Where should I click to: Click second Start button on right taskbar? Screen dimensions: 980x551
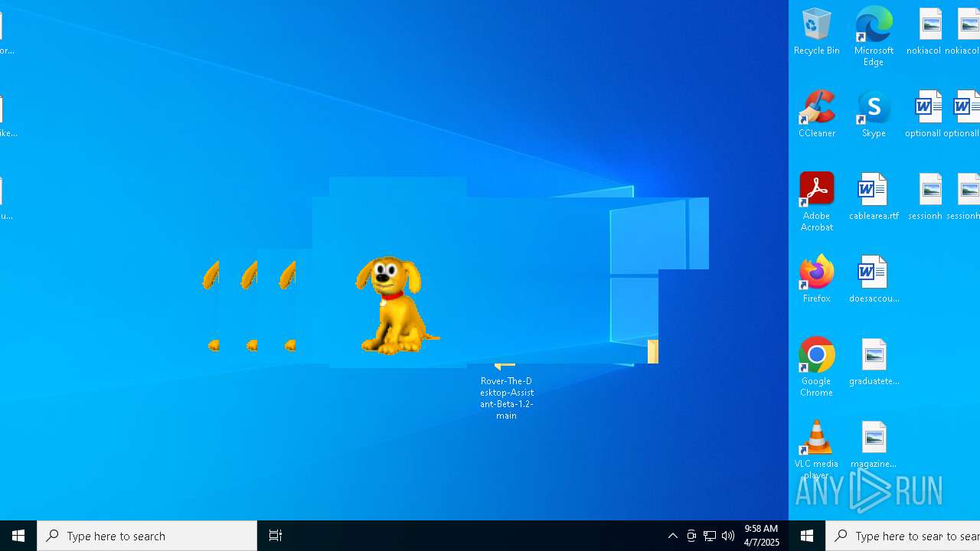point(807,536)
